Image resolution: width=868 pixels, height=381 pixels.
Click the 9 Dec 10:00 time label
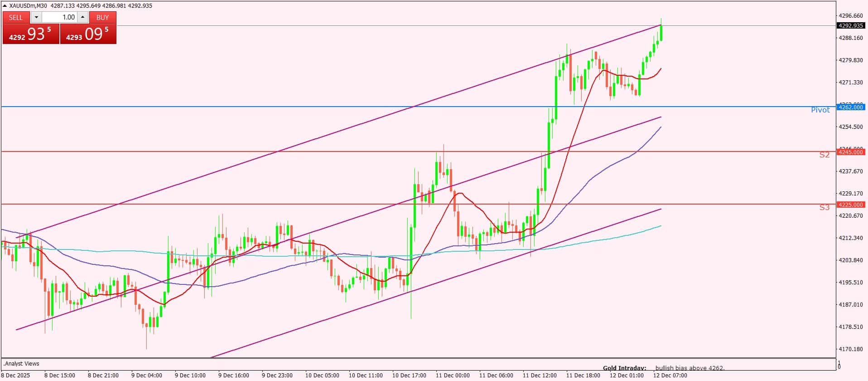[x=190, y=376]
